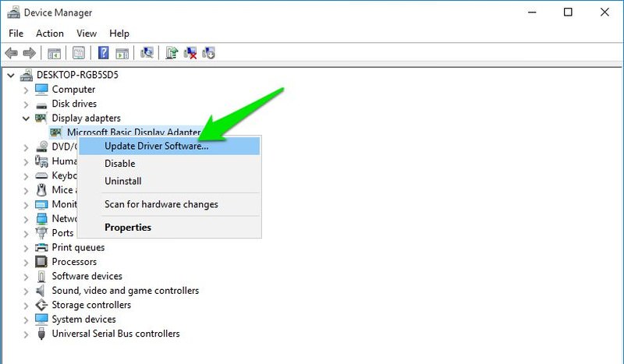Expand the Disk drives node chevron
This screenshot has height=364, width=624.
26,104
